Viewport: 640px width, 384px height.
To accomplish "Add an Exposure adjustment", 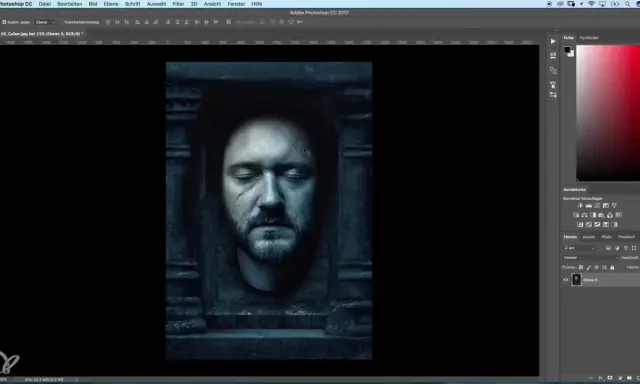I will click(606, 205).
